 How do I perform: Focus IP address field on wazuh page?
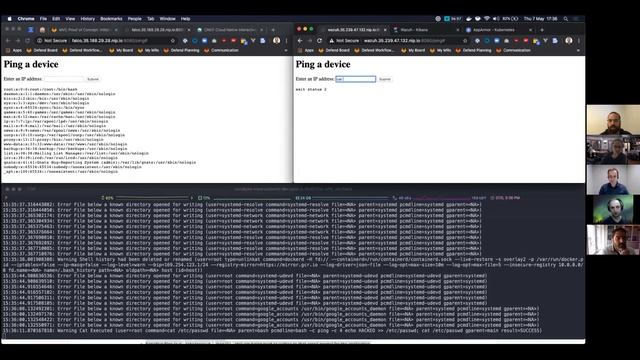(356, 79)
